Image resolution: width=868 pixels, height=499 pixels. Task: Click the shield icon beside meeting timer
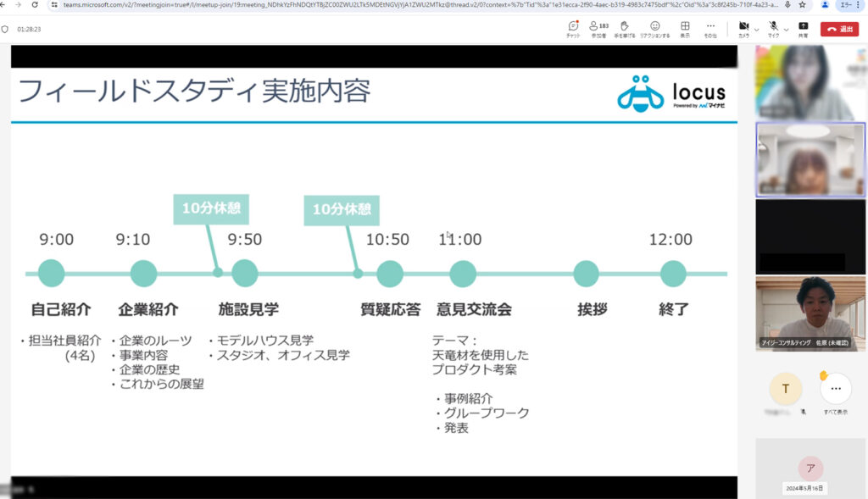click(5, 29)
